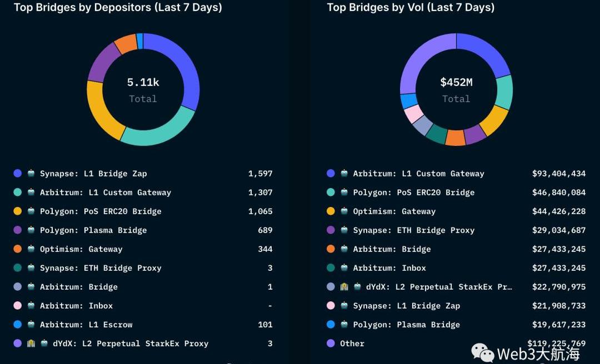
Task: Select robot icon beside Optimism: Gateway in Vol list
Action: 344,211
